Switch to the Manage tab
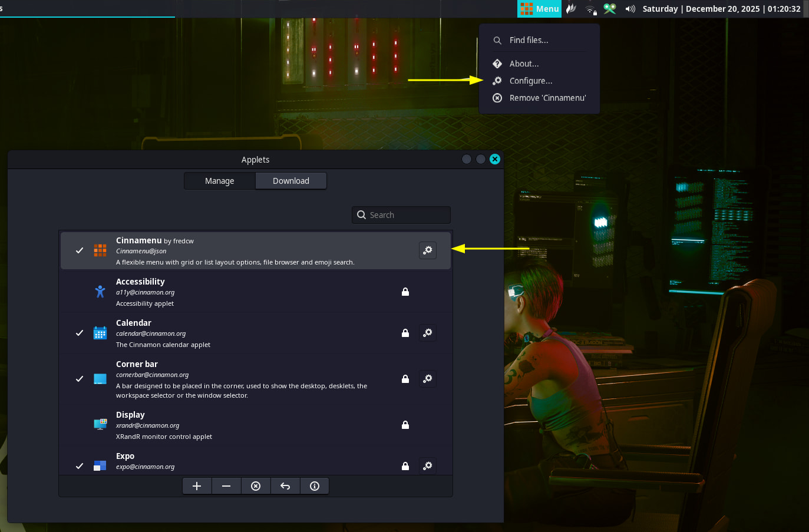 (220, 181)
